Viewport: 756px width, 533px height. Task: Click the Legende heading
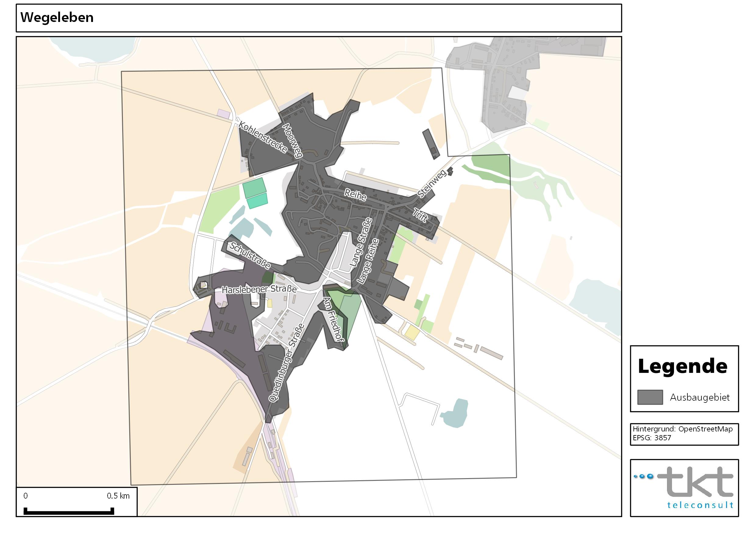tap(682, 366)
